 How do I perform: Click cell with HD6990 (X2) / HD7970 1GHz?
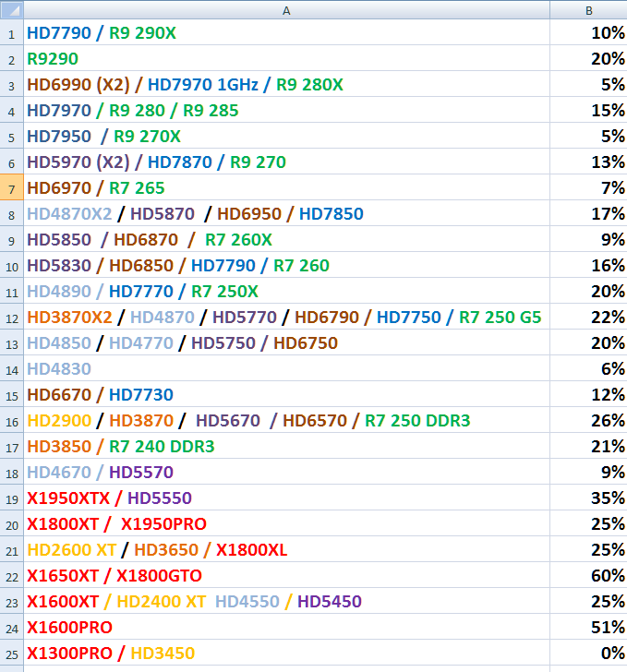click(x=286, y=84)
